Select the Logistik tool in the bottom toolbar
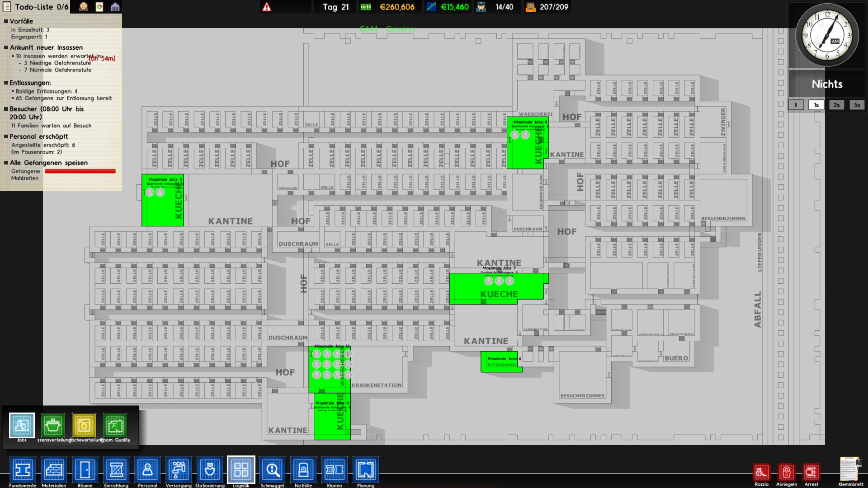868x488 pixels. 241,470
